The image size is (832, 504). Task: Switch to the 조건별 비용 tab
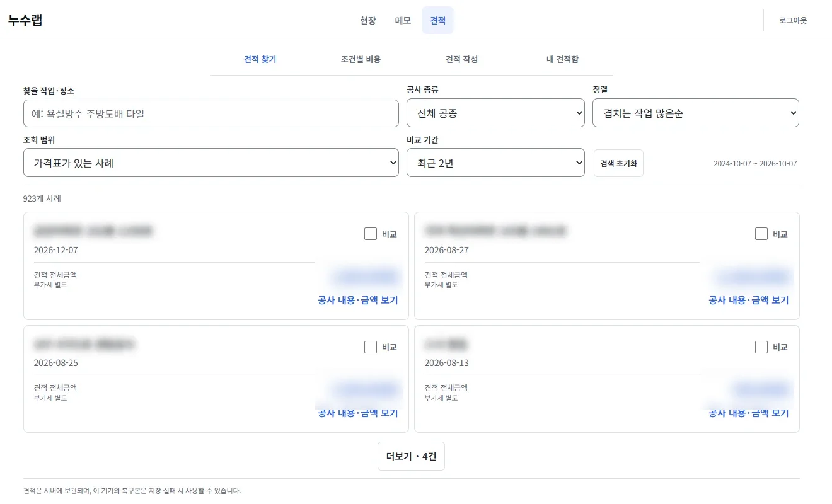coord(361,59)
